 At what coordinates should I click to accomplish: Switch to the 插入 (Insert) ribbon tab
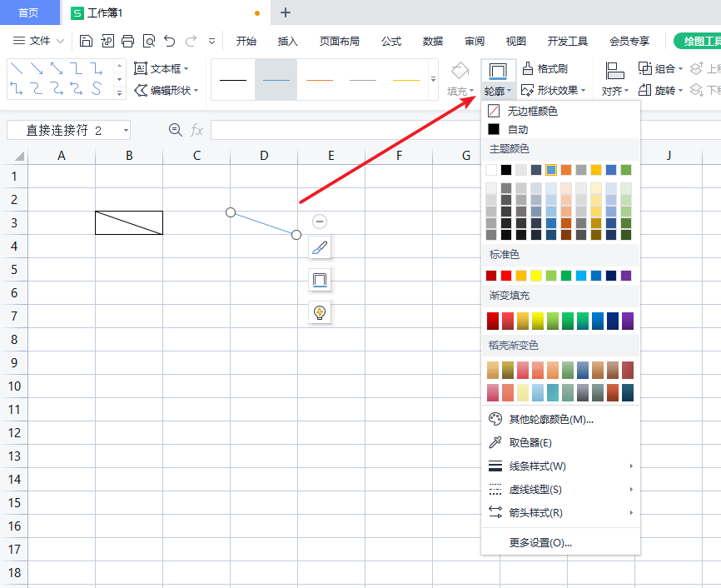(288, 41)
